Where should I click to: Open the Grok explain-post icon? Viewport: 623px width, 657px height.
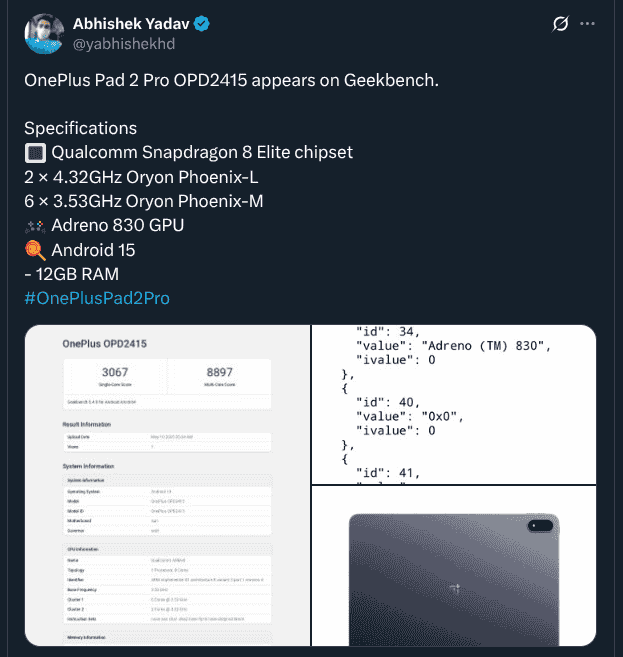coord(562,24)
